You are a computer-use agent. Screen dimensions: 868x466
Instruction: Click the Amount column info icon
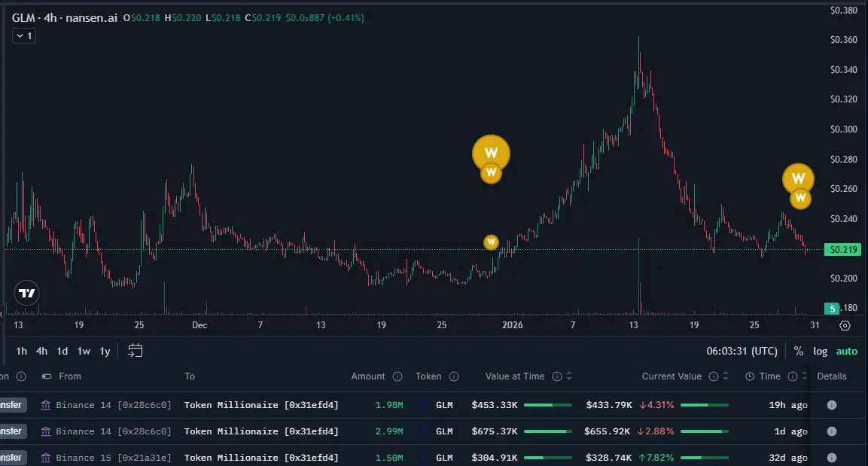pyautogui.click(x=397, y=376)
